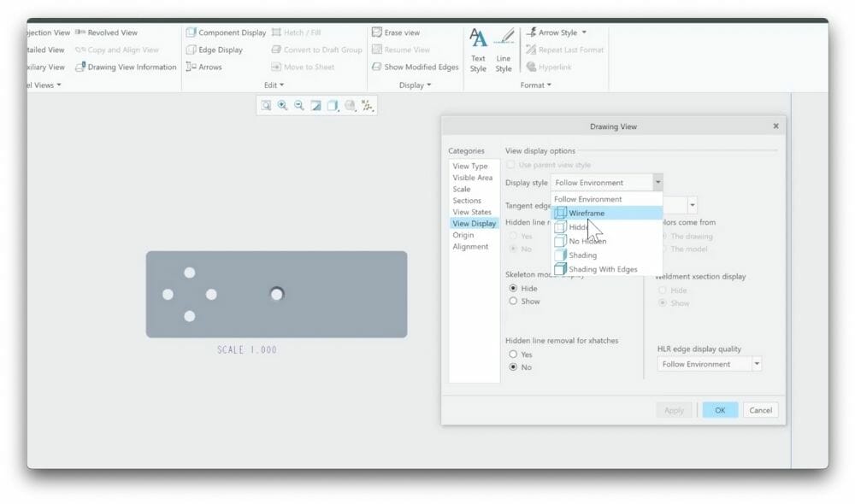The image size is (855, 504).
Task: Click the Box Zoom icon in floating toolbar
Action: click(265, 105)
